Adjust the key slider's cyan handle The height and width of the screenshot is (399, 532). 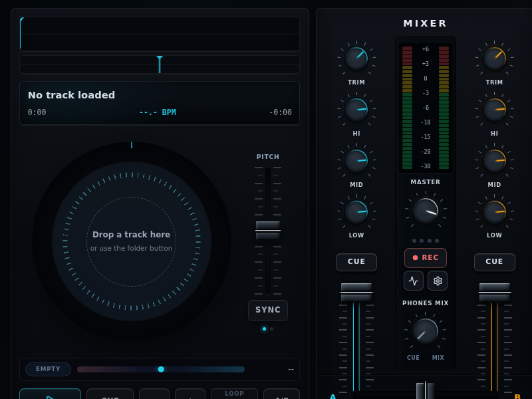(161, 369)
